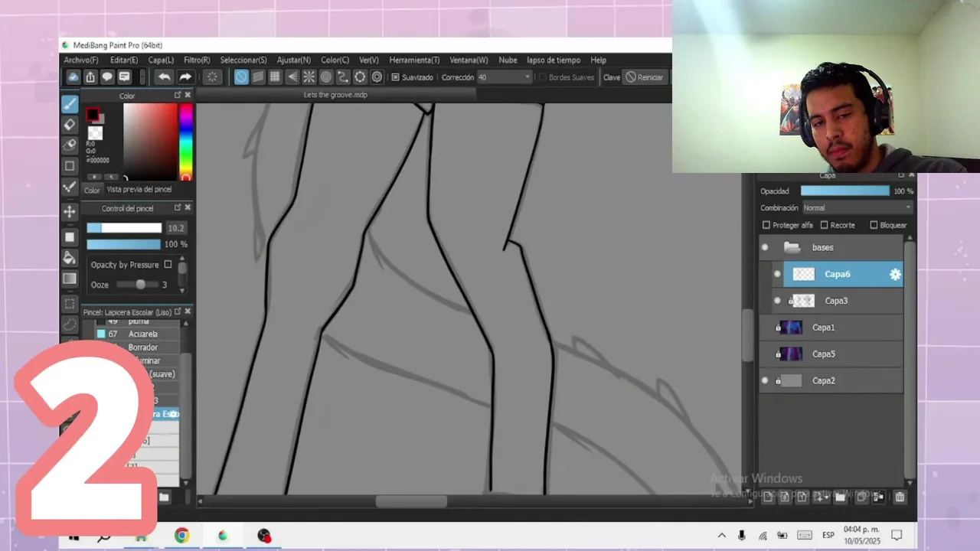Enable Opacity by Pressure checkbox
Screen dimensions: 980x551
168,265
